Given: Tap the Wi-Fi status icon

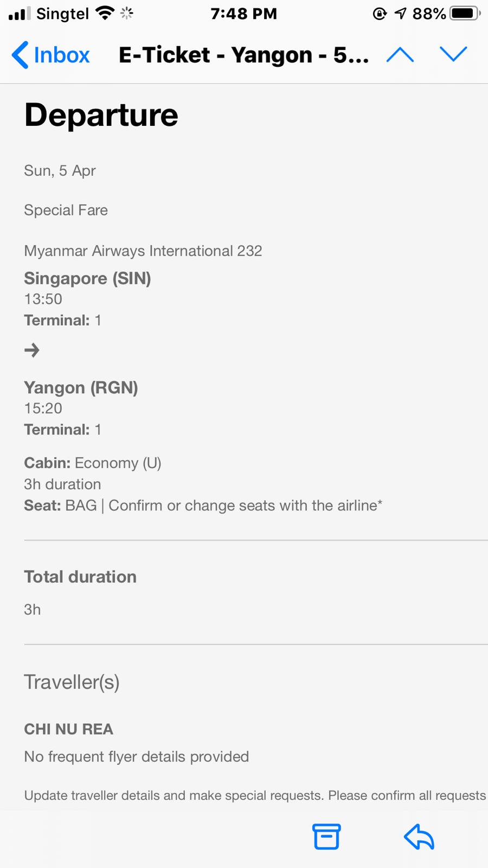Looking at the screenshot, I should [105, 13].
